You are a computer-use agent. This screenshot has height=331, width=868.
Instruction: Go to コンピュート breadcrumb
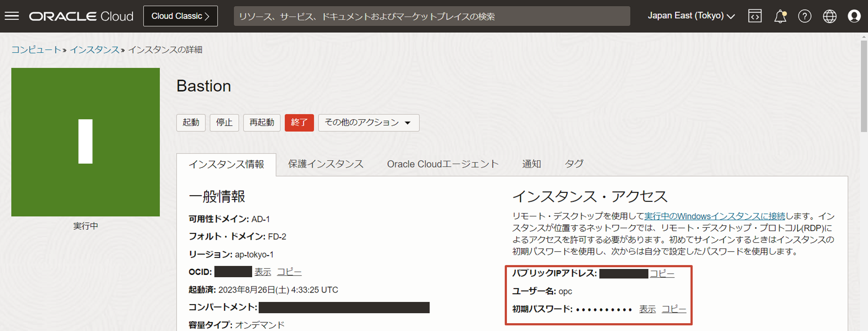(x=36, y=49)
